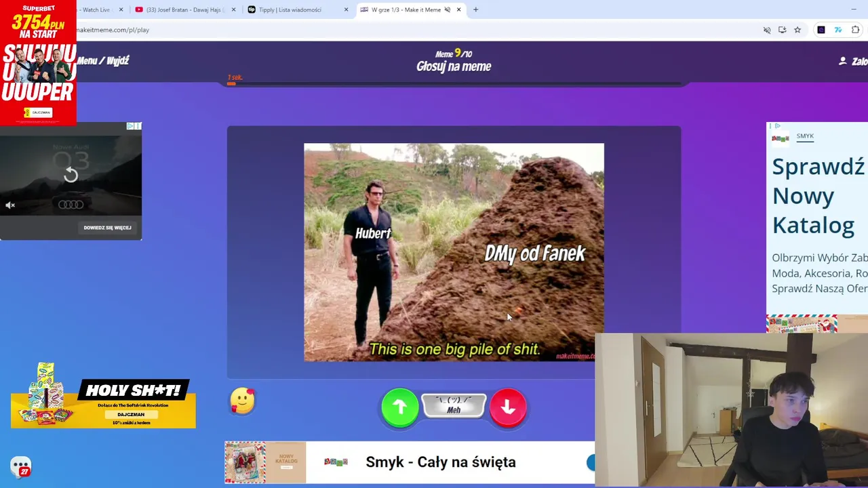This screenshot has height=488, width=868.
Task: Click the meme image
Action: 454,252
